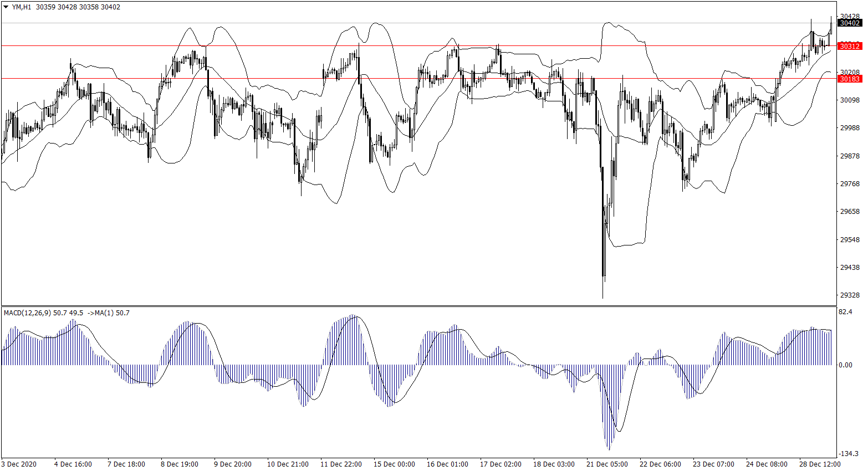
Task: Click the 0.00 level on MACD scale
Action: click(x=845, y=365)
